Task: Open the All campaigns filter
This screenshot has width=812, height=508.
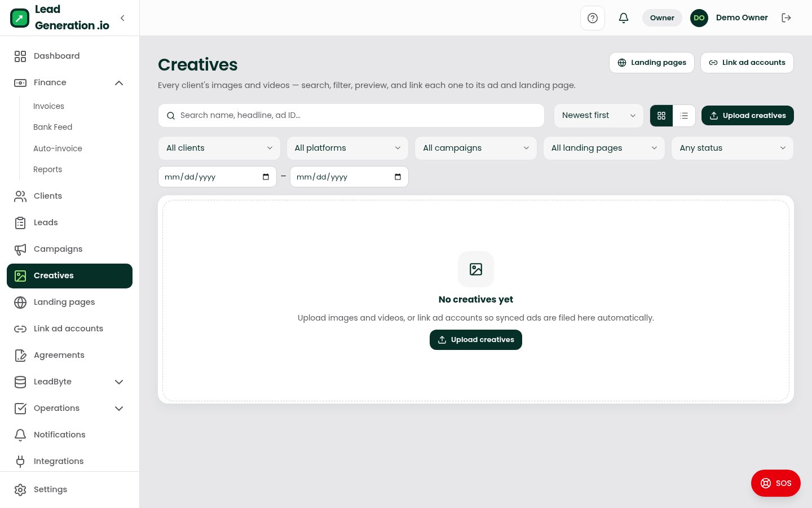Action: 476,148
